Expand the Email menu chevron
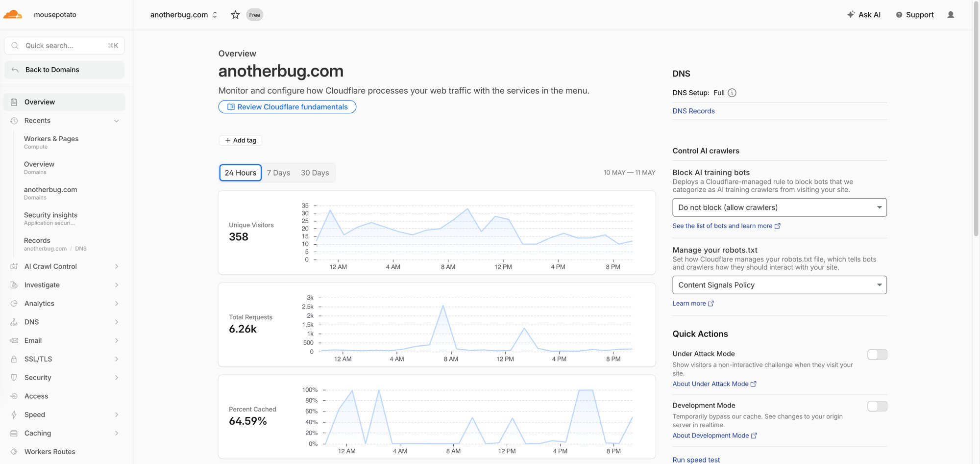The height and width of the screenshot is (464, 980). tap(117, 340)
